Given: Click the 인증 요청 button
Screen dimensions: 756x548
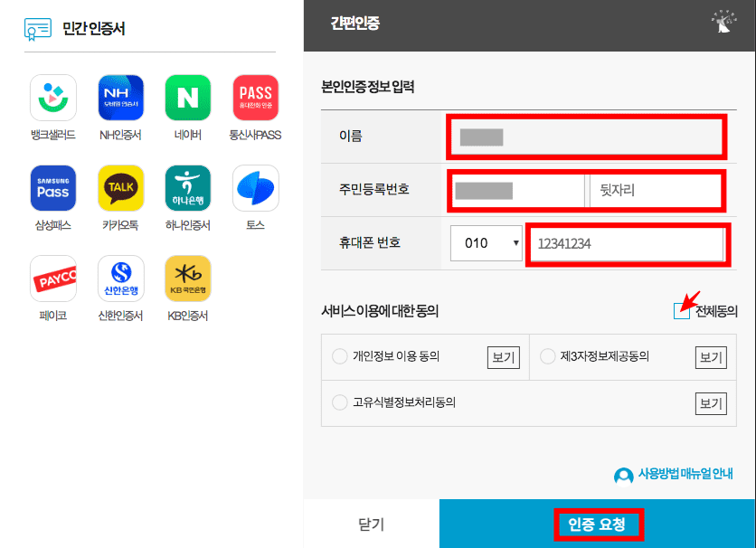Looking at the screenshot, I should point(598,524).
